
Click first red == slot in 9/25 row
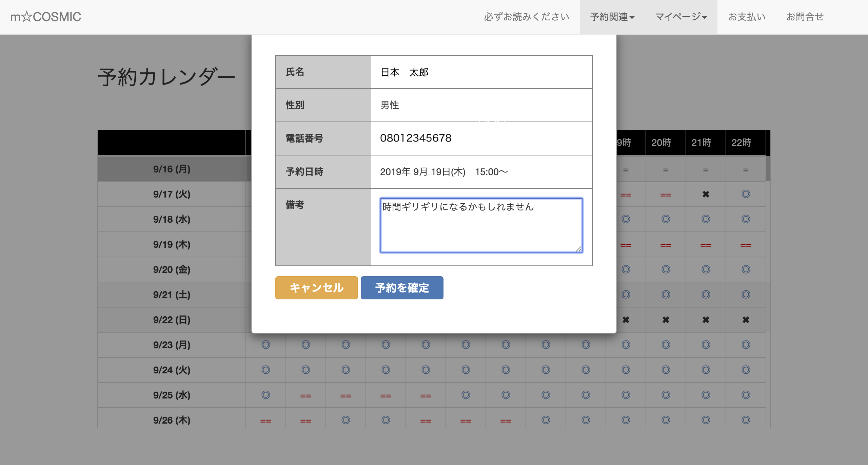pyautogui.click(x=305, y=396)
